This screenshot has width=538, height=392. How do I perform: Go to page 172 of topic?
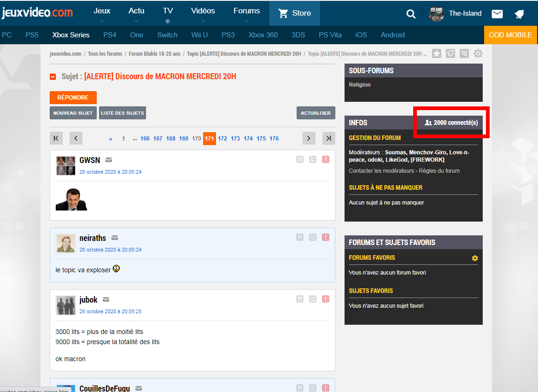click(222, 138)
